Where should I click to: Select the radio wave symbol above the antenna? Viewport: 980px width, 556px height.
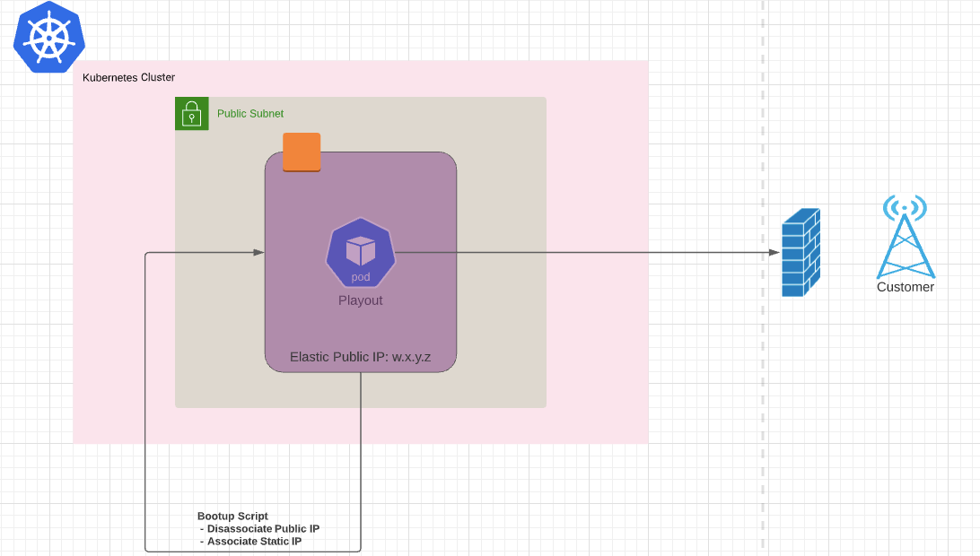click(x=906, y=208)
